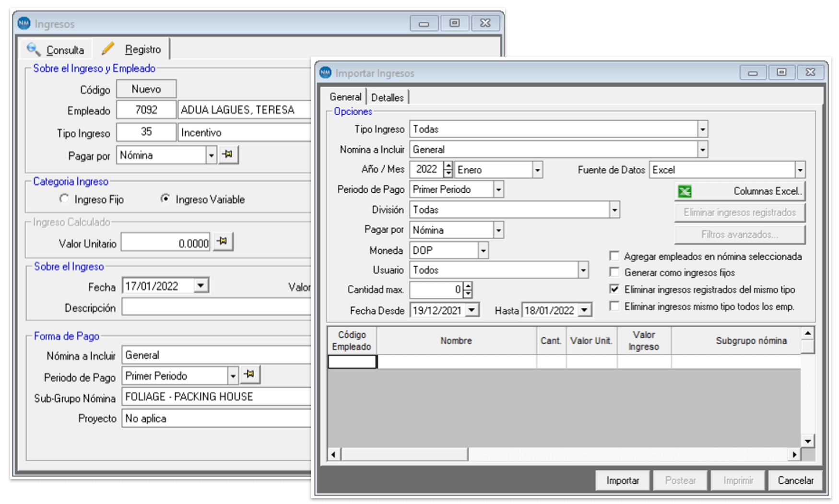The width and height of the screenshot is (839, 504).
Task: Switch to the Consulta tab
Action: (x=56, y=49)
